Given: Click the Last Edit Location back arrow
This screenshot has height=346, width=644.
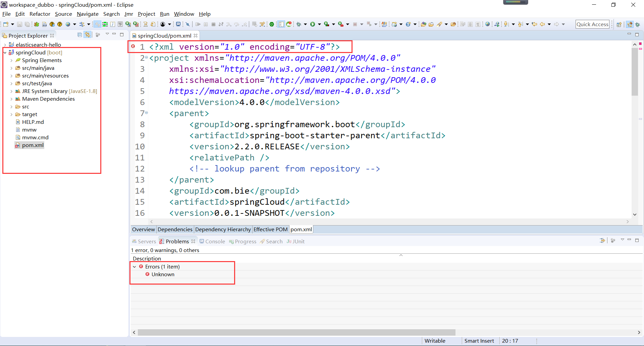Looking at the screenshot, I should pyautogui.click(x=534, y=24).
